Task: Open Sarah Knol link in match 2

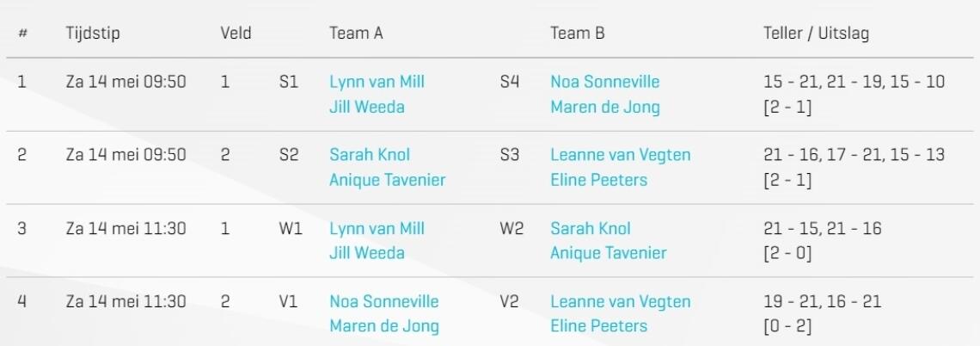Action: pyautogui.click(x=370, y=155)
